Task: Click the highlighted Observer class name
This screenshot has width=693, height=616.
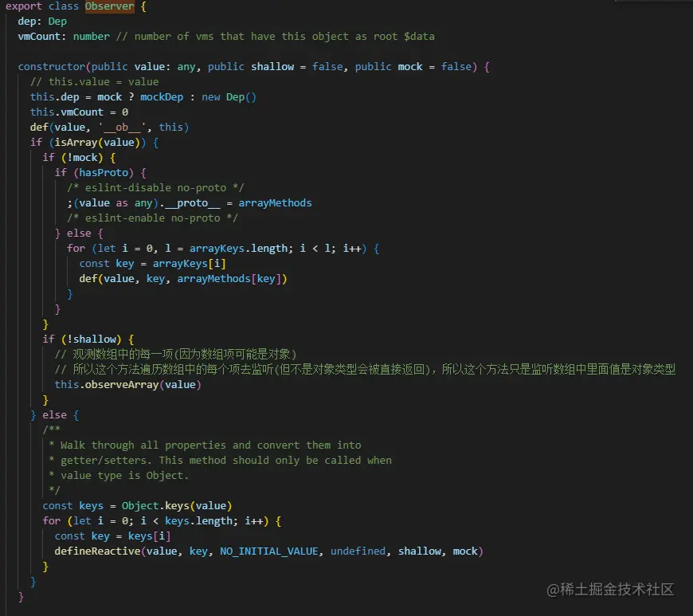Action: pos(110,6)
